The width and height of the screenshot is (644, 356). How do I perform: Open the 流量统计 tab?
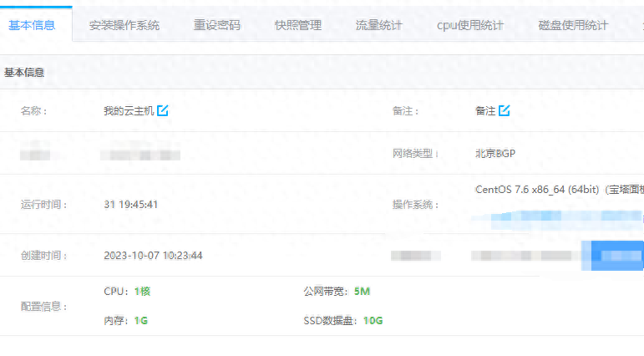coord(378,25)
